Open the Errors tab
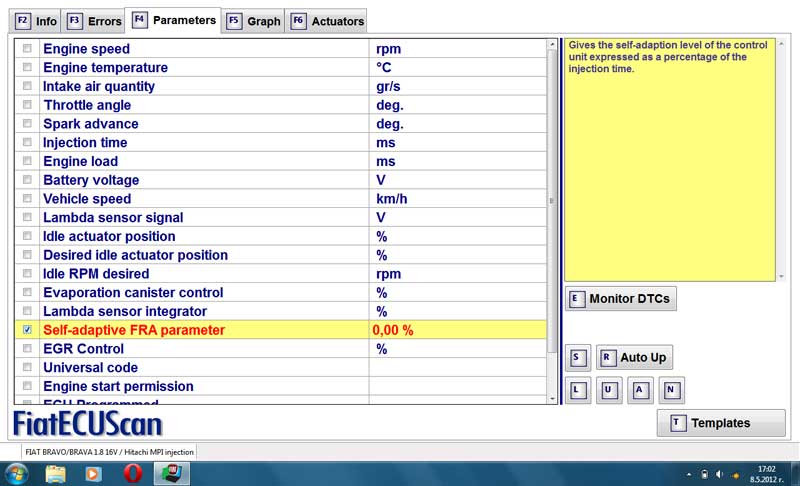Image resolution: width=800 pixels, height=486 pixels. [94, 21]
